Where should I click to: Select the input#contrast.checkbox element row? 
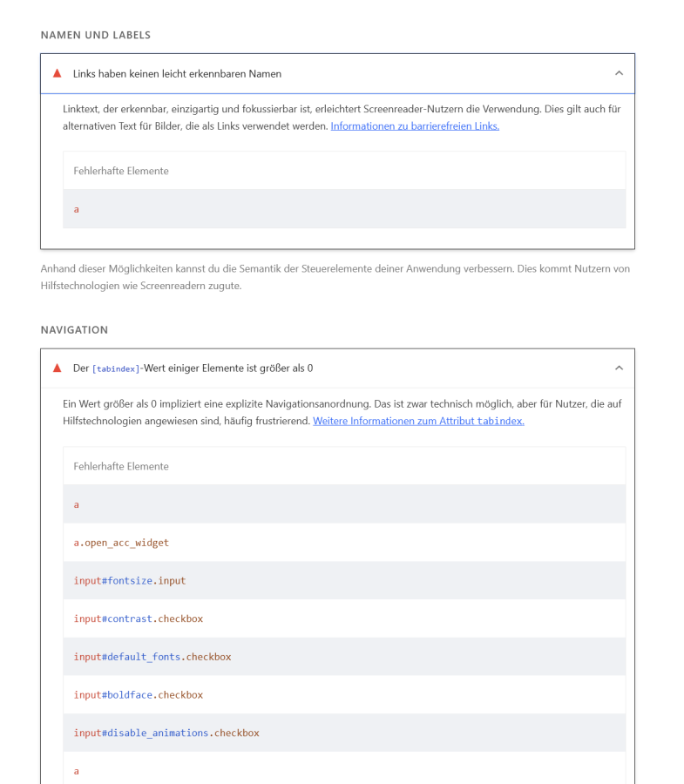click(x=139, y=618)
